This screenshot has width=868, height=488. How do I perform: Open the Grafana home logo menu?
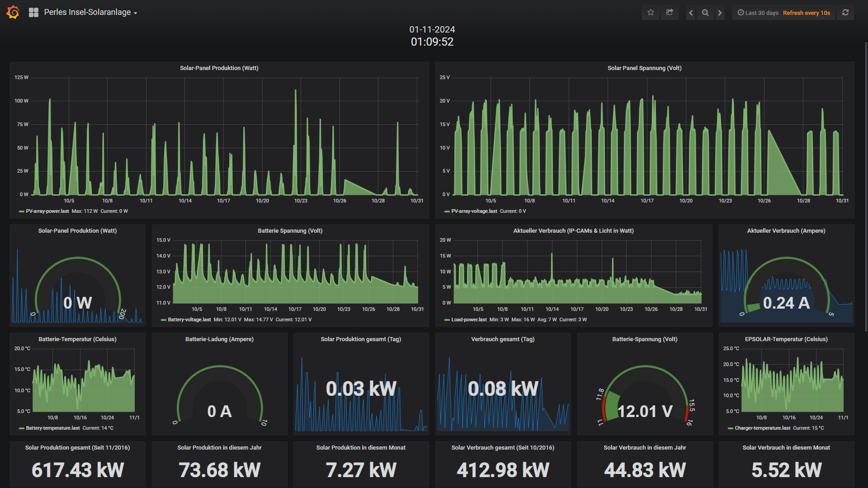pyautogui.click(x=13, y=12)
